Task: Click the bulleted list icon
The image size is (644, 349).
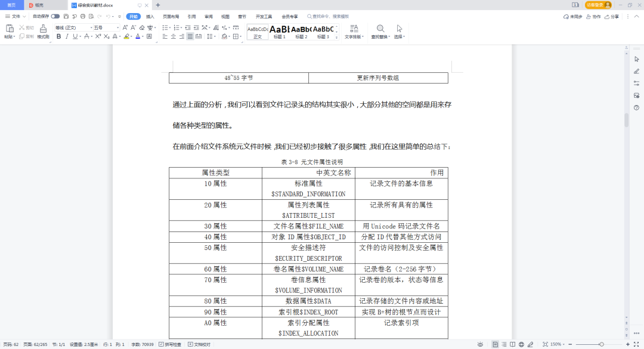Action: [165, 27]
